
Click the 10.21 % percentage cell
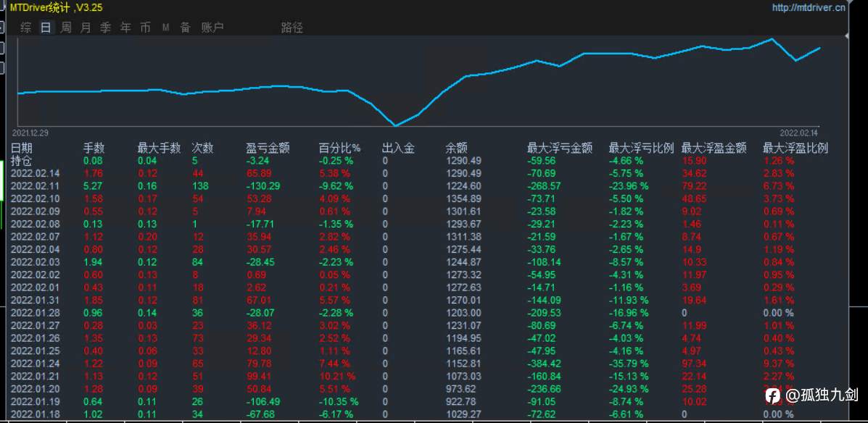[337, 377]
